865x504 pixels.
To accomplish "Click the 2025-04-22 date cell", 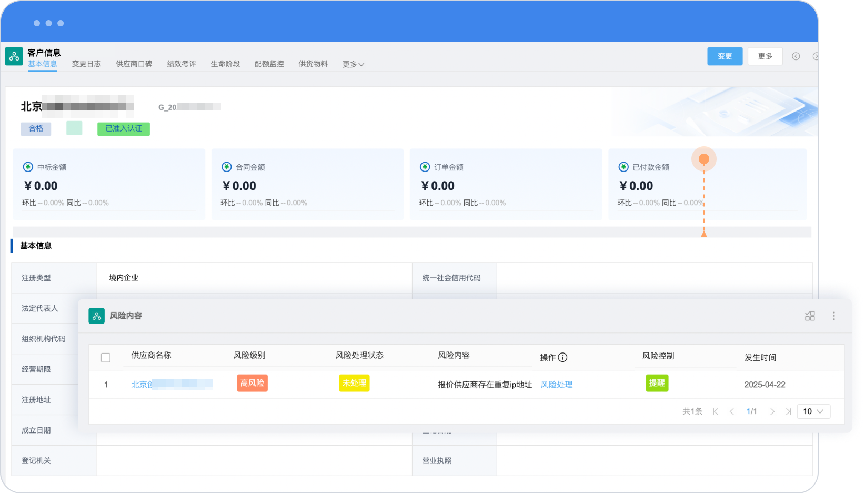I will click(765, 385).
